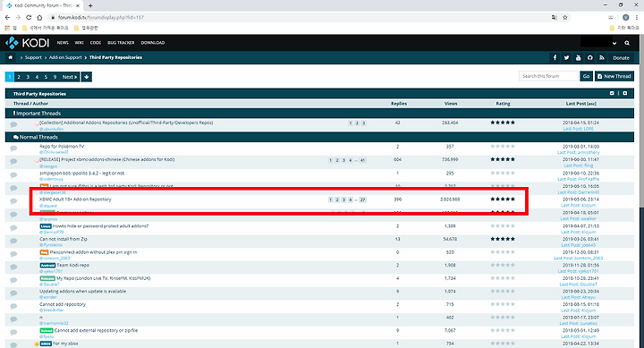Screen dimensions: 644x348
Task: Click the five-star rating of XBMC Adult thread
Action: tap(503, 199)
